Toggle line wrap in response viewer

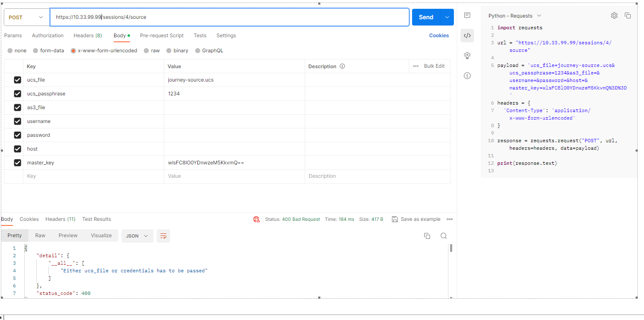(163, 236)
